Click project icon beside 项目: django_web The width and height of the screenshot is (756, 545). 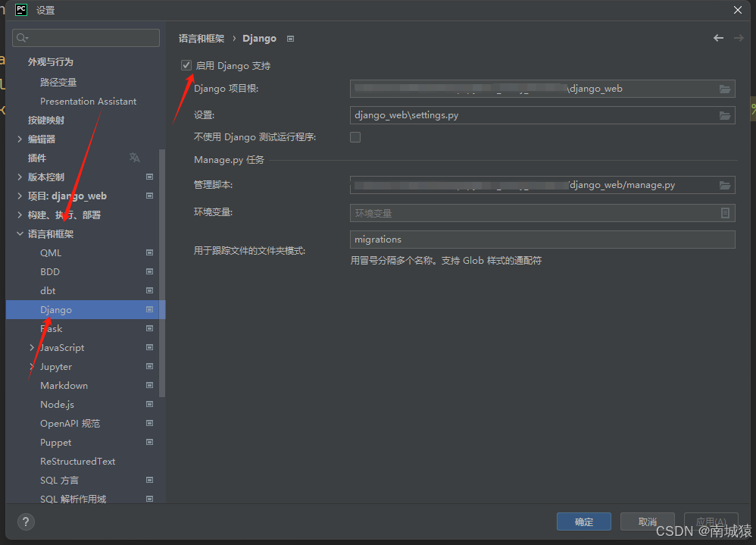tap(149, 196)
